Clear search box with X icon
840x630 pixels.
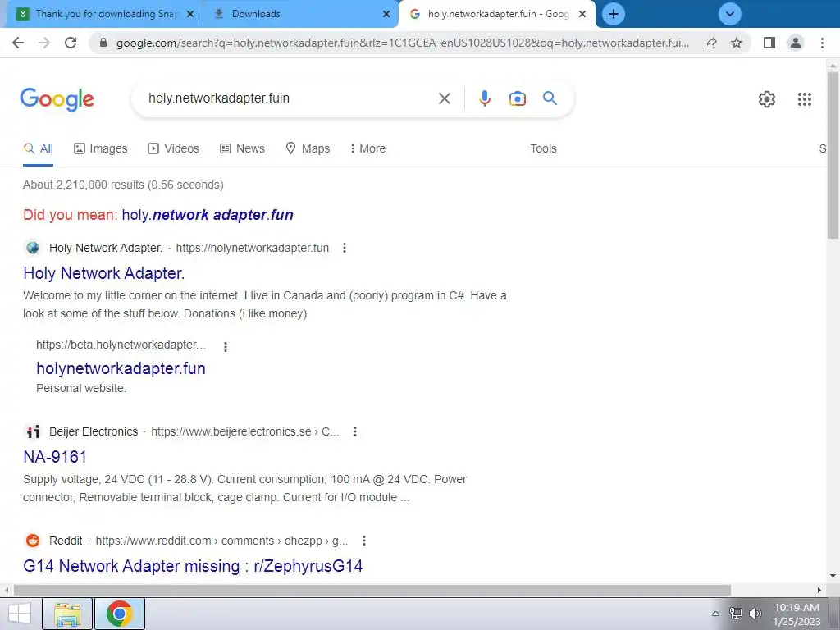(444, 98)
